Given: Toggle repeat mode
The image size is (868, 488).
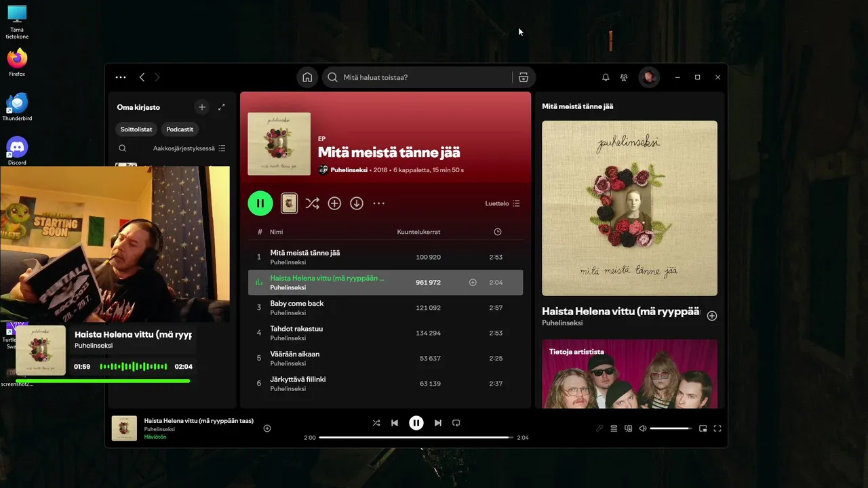Looking at the screenshot, I should point(456,423).
